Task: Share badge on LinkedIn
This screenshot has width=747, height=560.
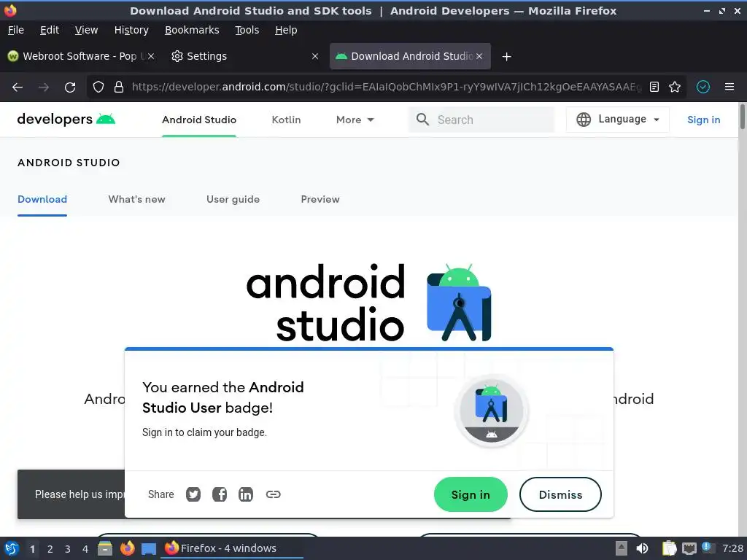Action: point(246,494)
